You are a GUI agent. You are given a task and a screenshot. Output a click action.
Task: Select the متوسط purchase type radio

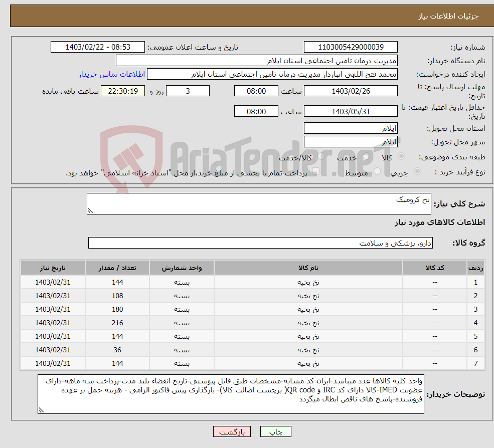(x=377, y=171)
